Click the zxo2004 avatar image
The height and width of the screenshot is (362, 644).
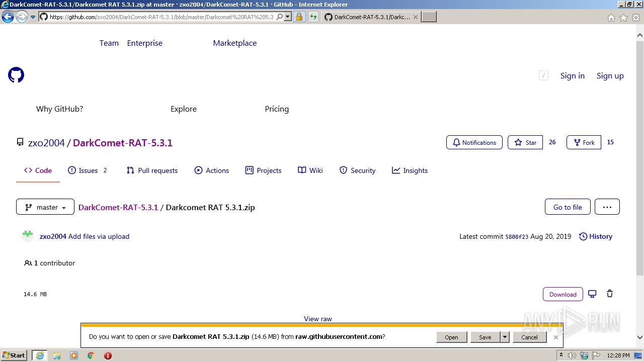[x=28, y=236]
